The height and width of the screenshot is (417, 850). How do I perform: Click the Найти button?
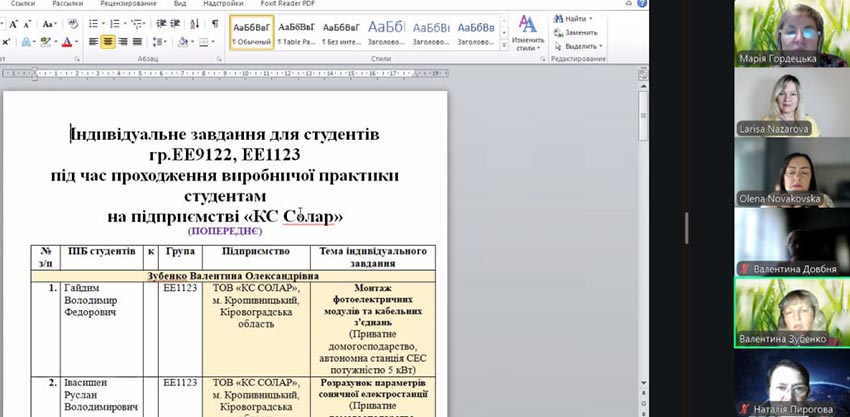(x=572, y=18)
